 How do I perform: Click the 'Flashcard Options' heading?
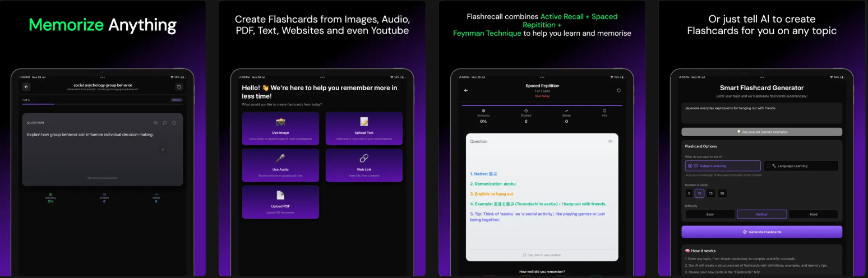(701, 146)
